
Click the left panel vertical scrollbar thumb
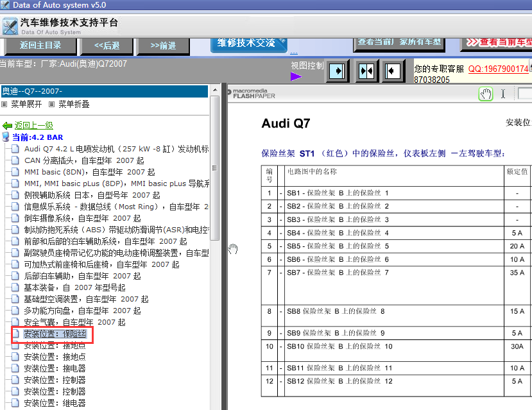pos(214,168)
